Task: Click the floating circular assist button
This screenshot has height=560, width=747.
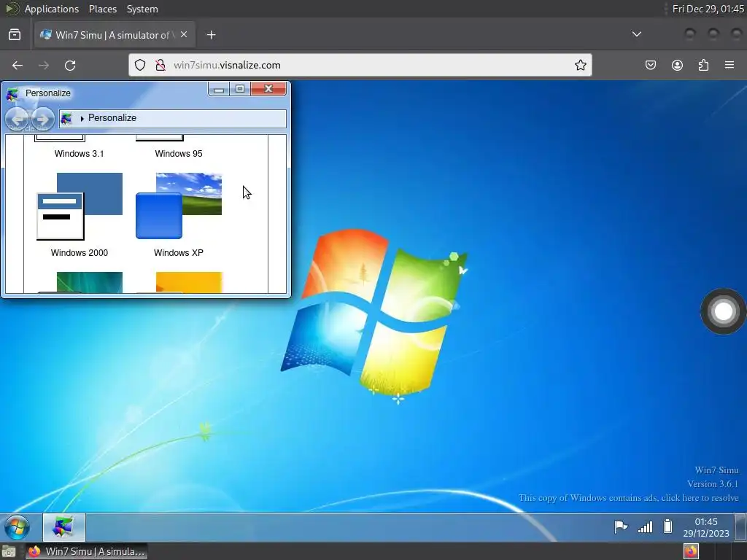Action: [x=723, y=311]
